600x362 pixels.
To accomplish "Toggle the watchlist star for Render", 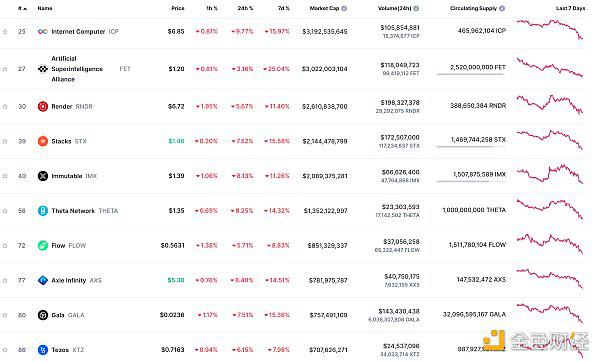I will coord(5,107).
